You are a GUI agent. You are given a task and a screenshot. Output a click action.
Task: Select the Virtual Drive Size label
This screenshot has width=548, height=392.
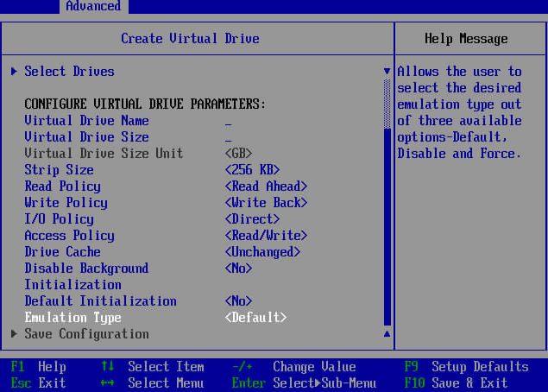(x=86, y=137)
